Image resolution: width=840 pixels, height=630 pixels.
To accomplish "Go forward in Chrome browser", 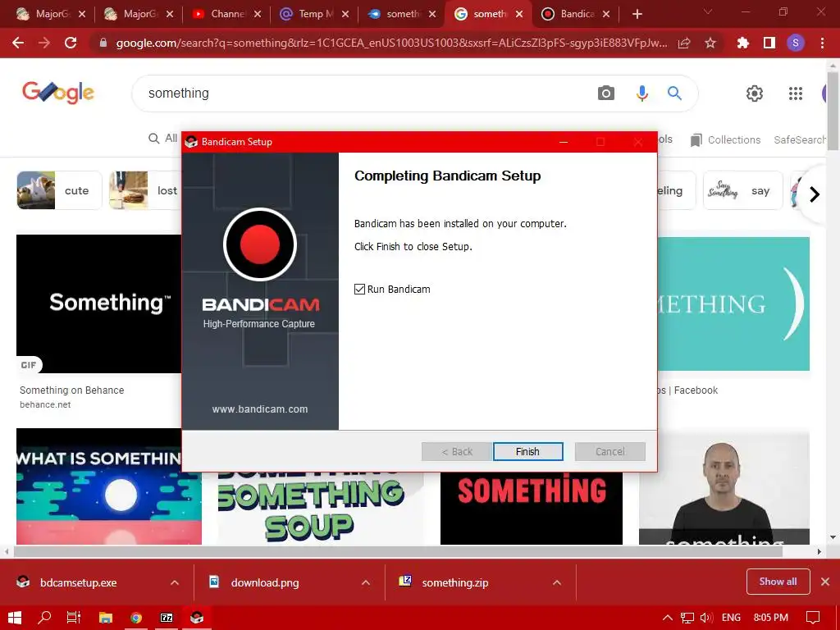I will (x=44, y=43).
